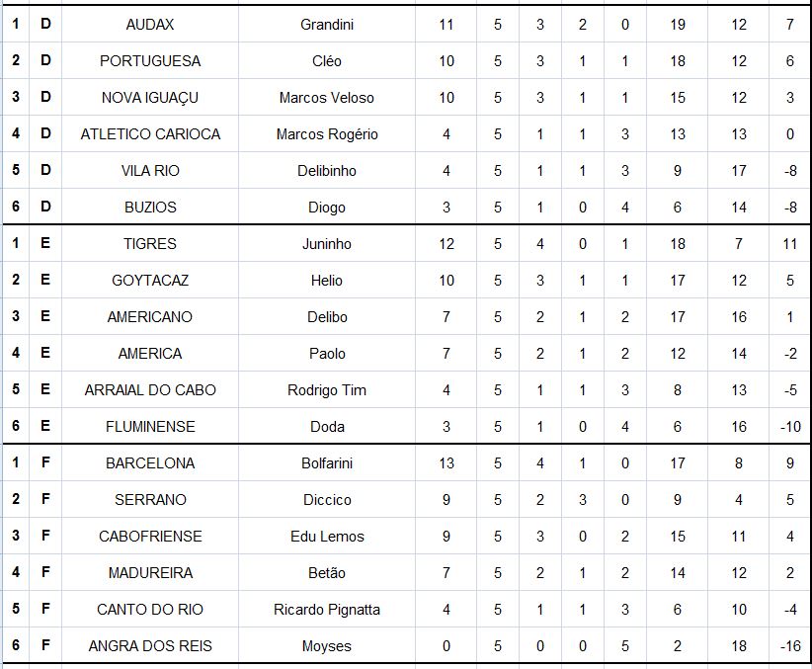Click the GOYTACAZ team cell
The width and height of the screenshot is (812, 669).
point(150,281)
